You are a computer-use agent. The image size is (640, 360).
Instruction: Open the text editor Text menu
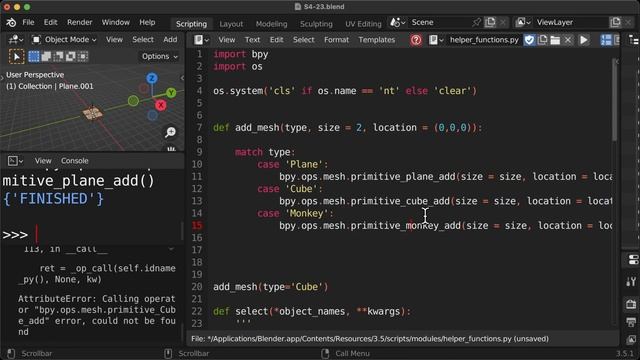tap(252, 40)
